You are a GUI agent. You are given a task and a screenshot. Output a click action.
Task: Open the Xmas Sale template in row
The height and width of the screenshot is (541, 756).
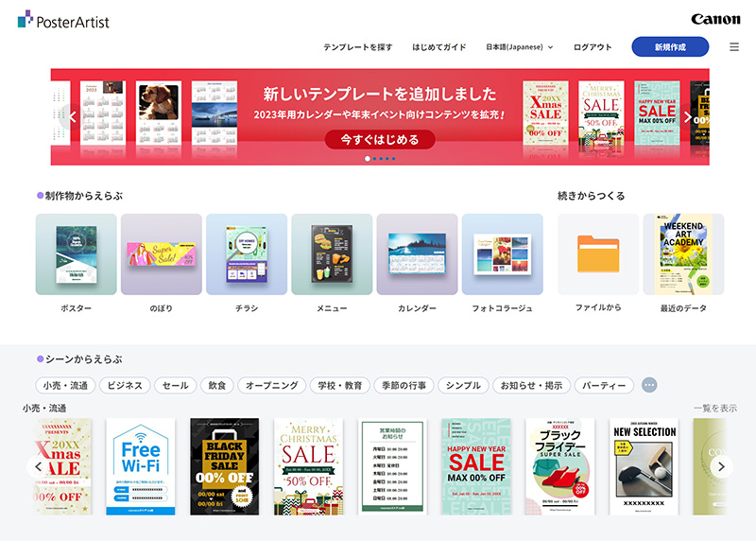(62, 466)
